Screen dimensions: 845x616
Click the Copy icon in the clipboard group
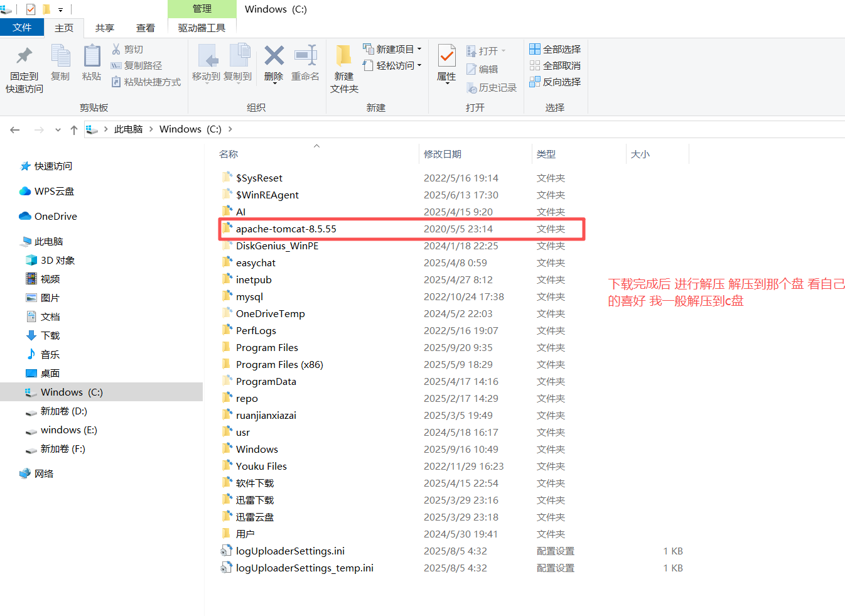[60, 57]
